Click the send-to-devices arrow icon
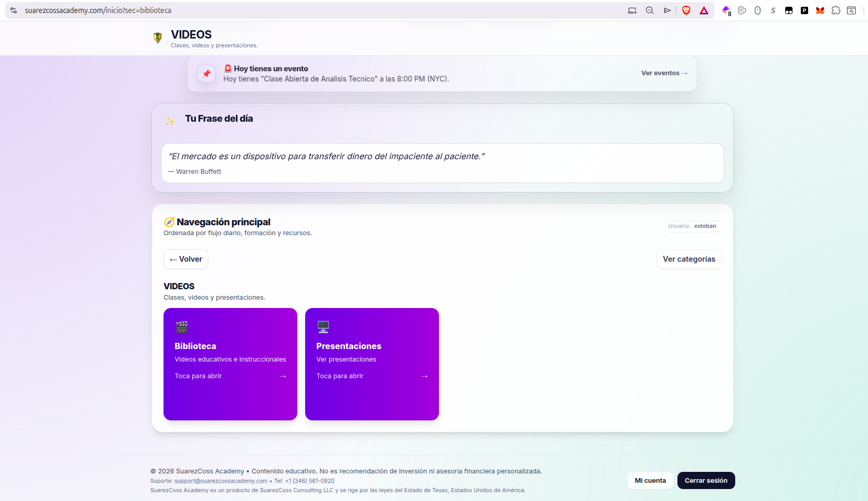The image size is (868, 501). pyautogui.click(x=667, y=10)
